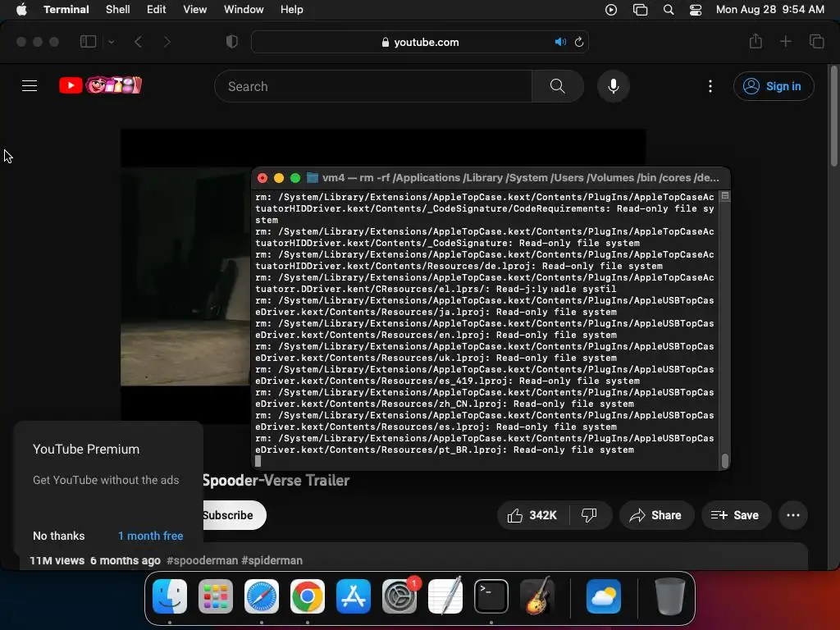Open Google Chrome from the Dock
The width and height of the screenshot is (840, 630).
click(x=308, y=596)
